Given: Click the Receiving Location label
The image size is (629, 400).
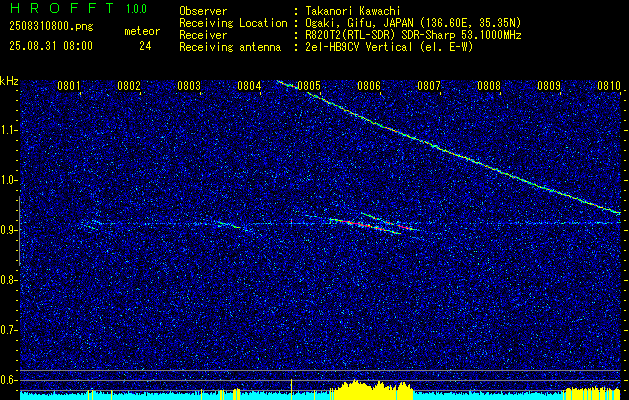Looking at the screenshot, I should point(233,23).
